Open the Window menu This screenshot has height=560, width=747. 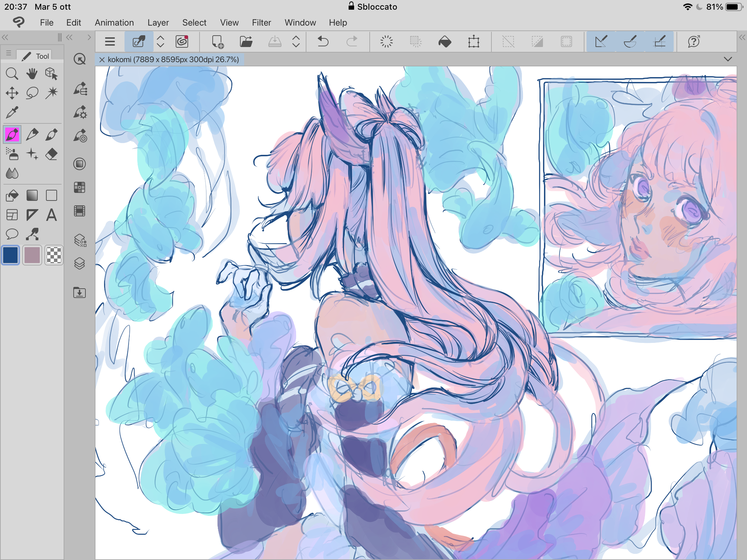coord(300,23)
